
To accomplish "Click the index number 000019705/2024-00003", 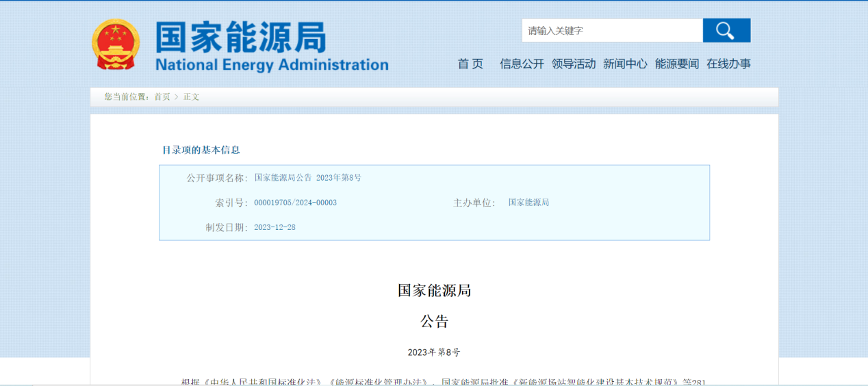I will click(x=295, y=203).
